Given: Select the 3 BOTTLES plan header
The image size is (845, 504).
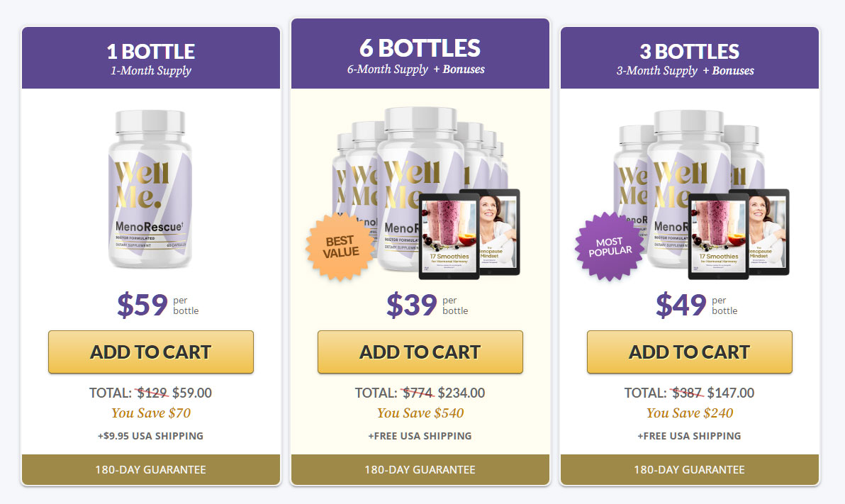Looking at the screenshot, I should (688, 55).
